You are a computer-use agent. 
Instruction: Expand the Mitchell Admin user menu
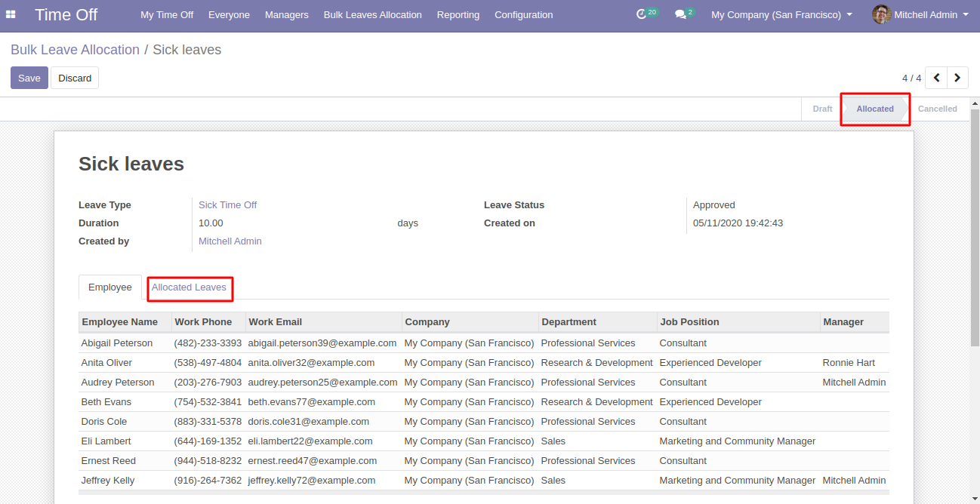[x=931, y=15]
